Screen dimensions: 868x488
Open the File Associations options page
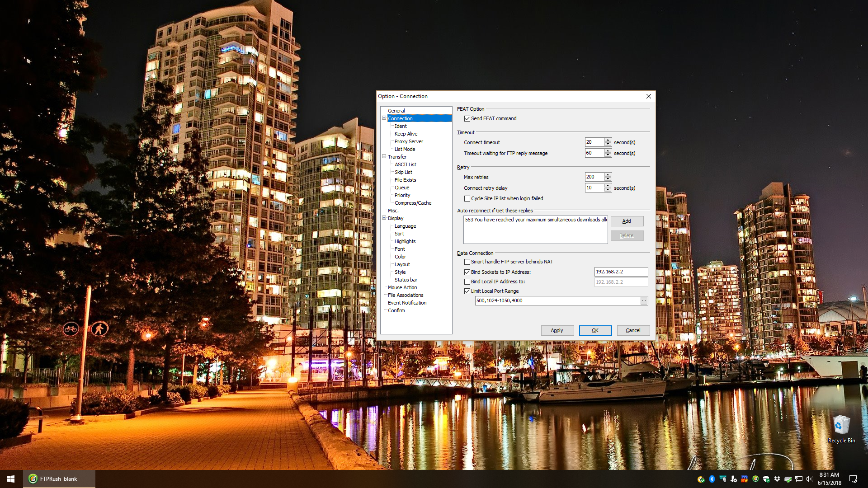pyautogui.click(x=406, y=295)
